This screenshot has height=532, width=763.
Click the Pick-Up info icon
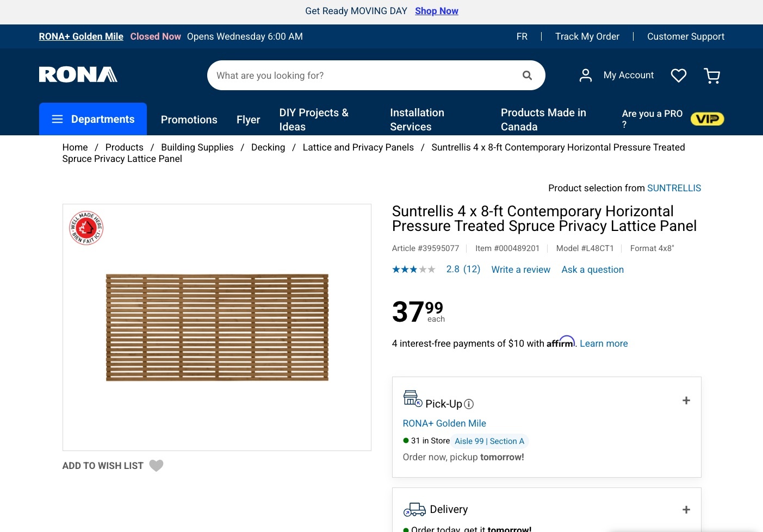[x=469, y=404]
